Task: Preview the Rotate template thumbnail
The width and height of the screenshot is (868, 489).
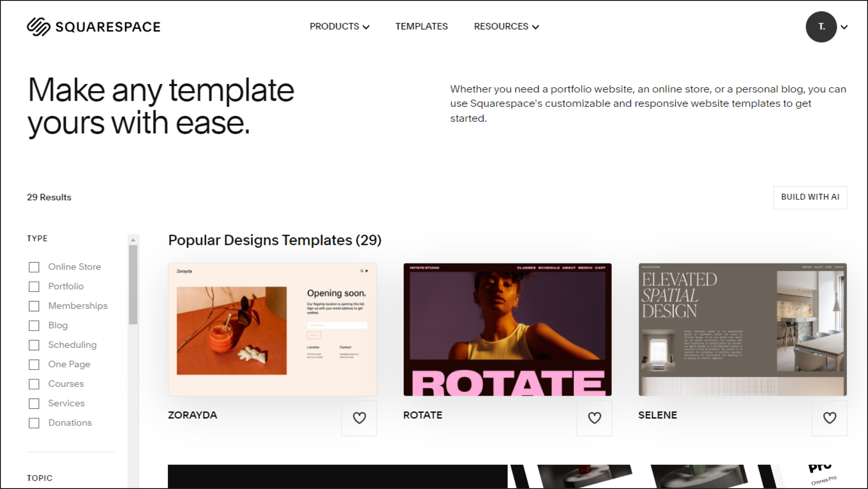Action: click(508, 330)
